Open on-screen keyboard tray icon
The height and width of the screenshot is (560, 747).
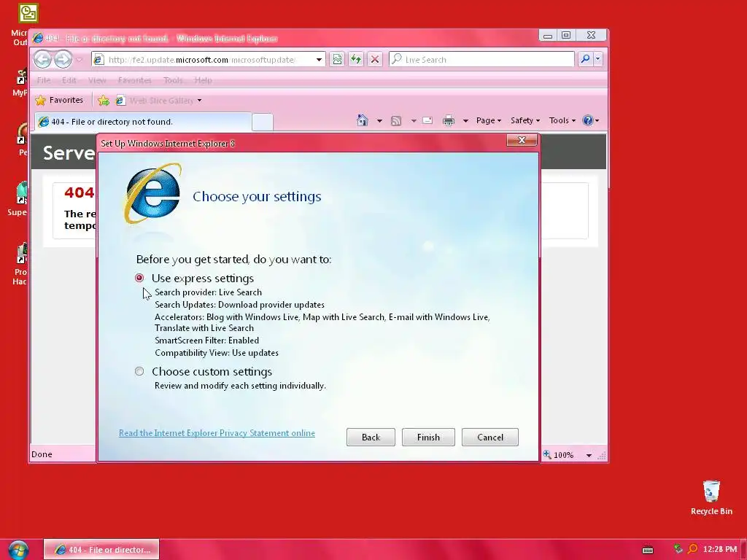click(648, 550)
